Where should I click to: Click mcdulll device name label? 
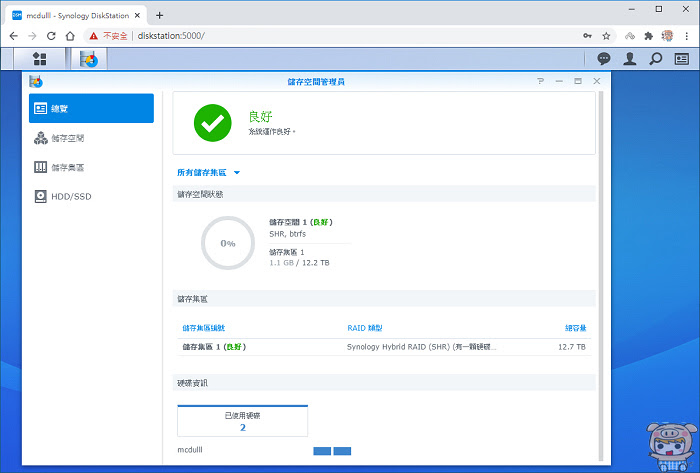point(190,450)
